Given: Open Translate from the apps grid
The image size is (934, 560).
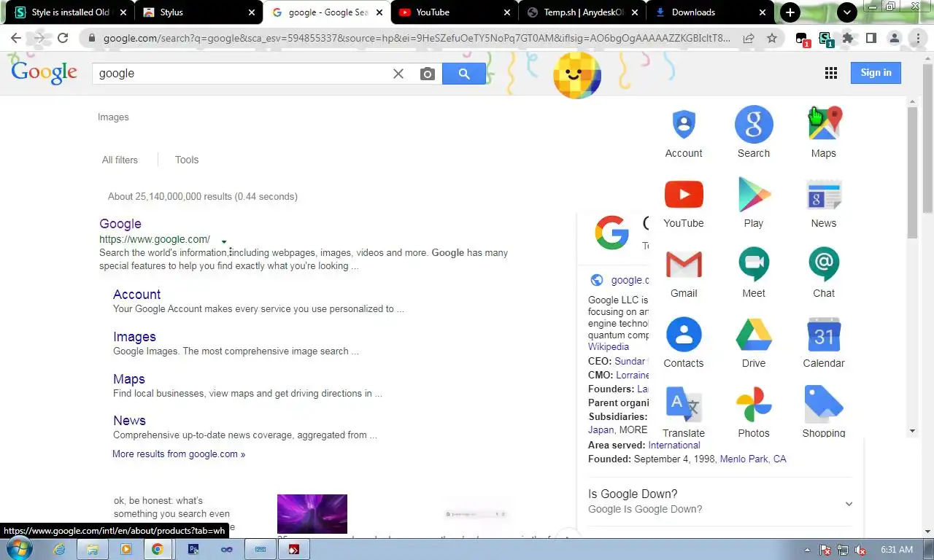Looking at the screenshot, I should (x=684, y=405).
